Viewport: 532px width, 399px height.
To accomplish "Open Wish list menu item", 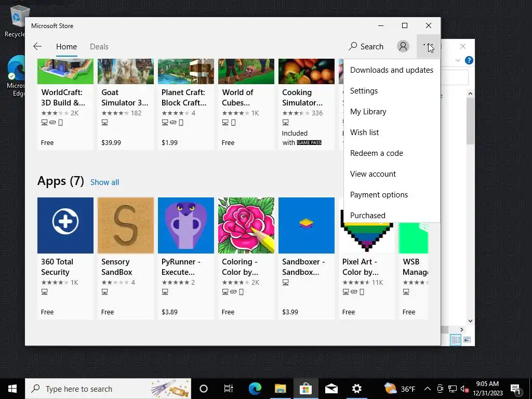I will click(x=392, y=132).
